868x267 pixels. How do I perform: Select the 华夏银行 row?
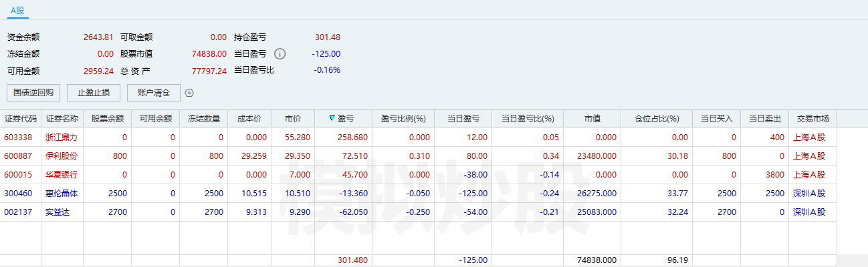434,174
